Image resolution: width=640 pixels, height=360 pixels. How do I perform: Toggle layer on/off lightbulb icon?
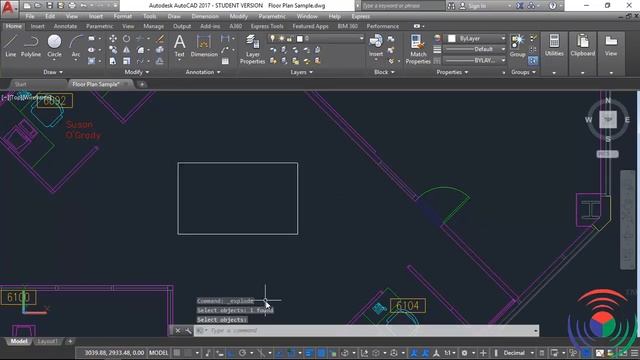coord(272,38)
